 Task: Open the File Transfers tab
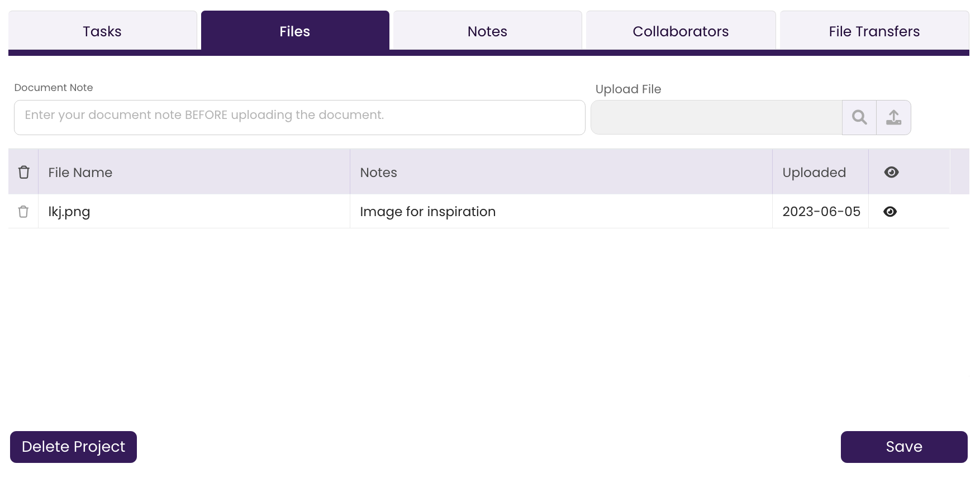874,31
